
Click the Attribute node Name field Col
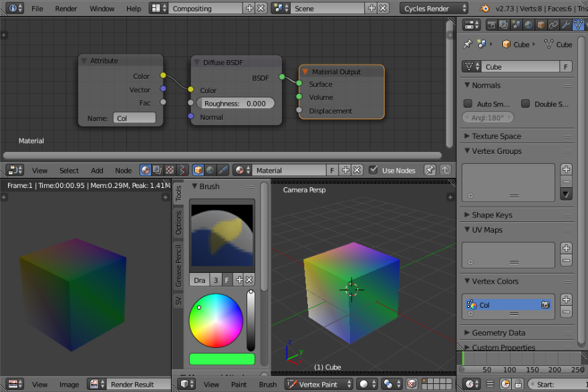tap(134, 118)
